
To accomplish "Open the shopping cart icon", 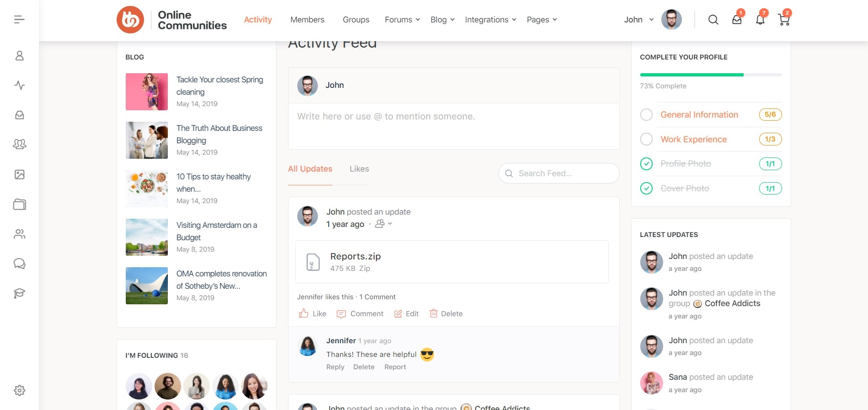I will [784, 20].
